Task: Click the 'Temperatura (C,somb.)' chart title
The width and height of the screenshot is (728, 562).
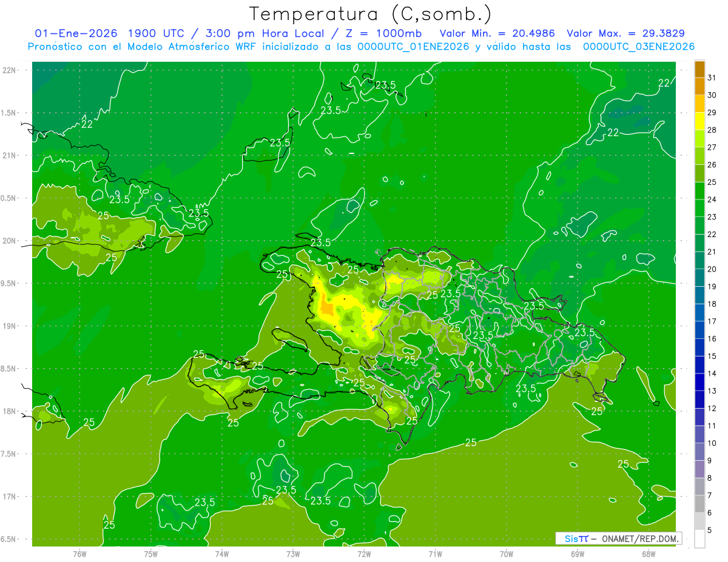Action: tap(370, 14)
